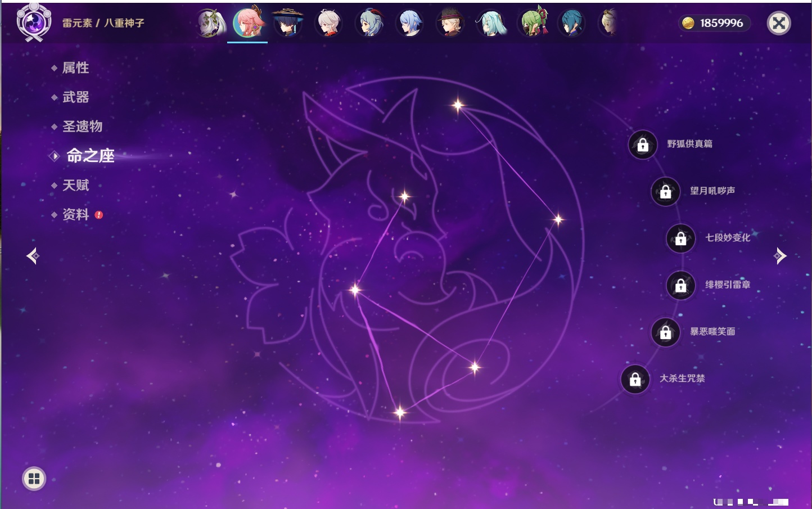Select the bottommost star of the constellation

click(400, 413)
